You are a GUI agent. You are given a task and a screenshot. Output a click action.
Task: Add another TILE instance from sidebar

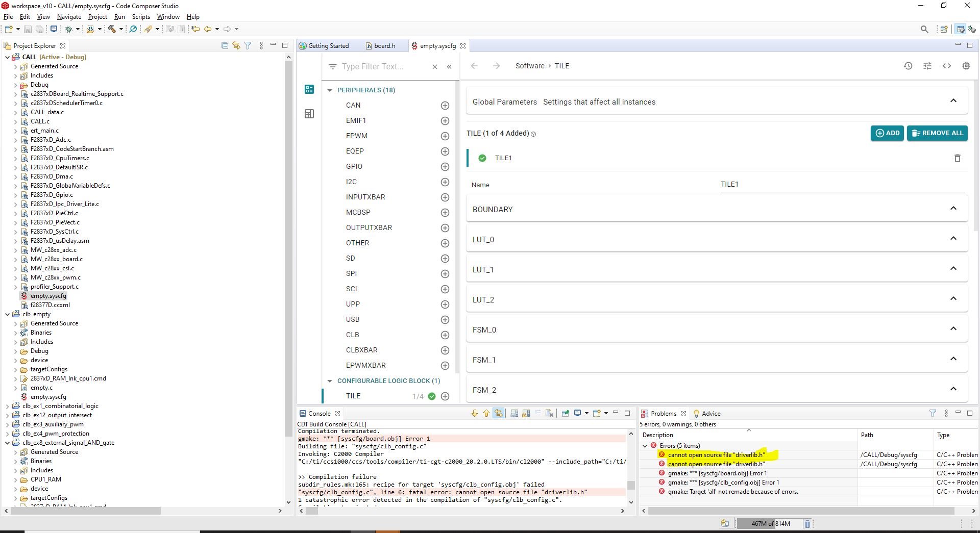click(x=445, y=396)
